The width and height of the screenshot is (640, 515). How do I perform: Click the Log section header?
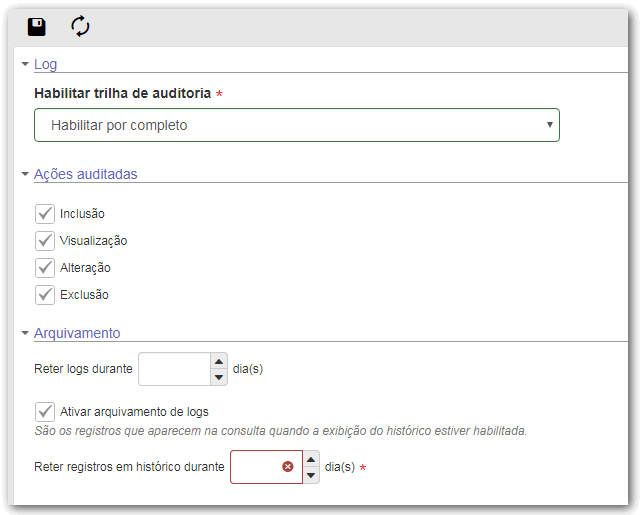pyautogui.click(x=45, y=64)
